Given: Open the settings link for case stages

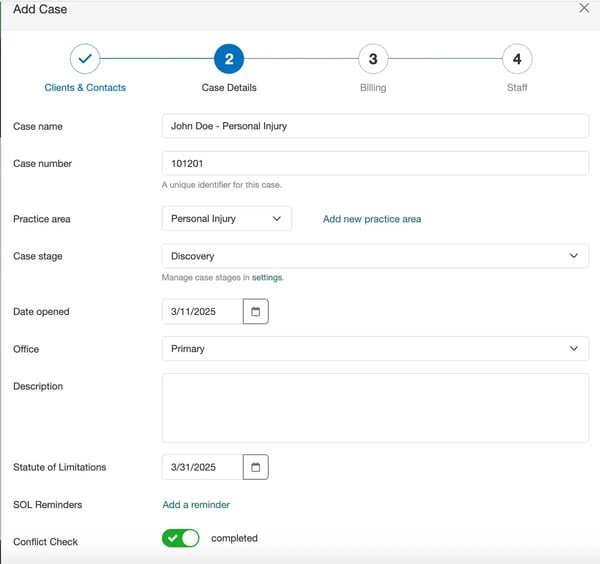Looking at the screenshot, I should (267, 277).
